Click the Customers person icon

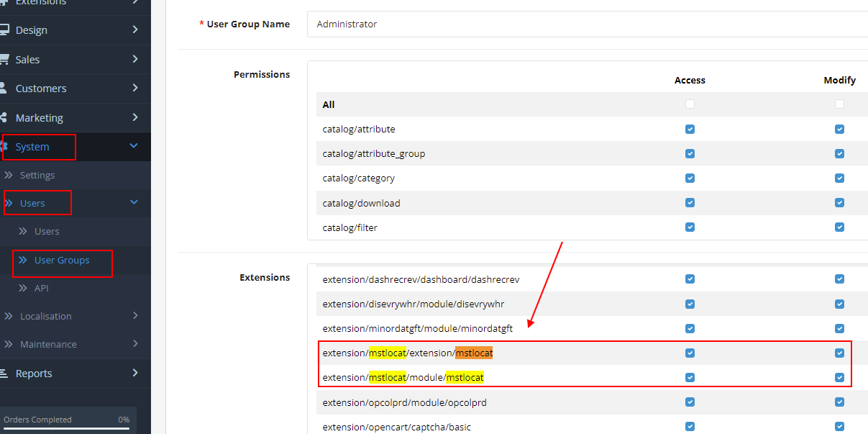[4, 89]
